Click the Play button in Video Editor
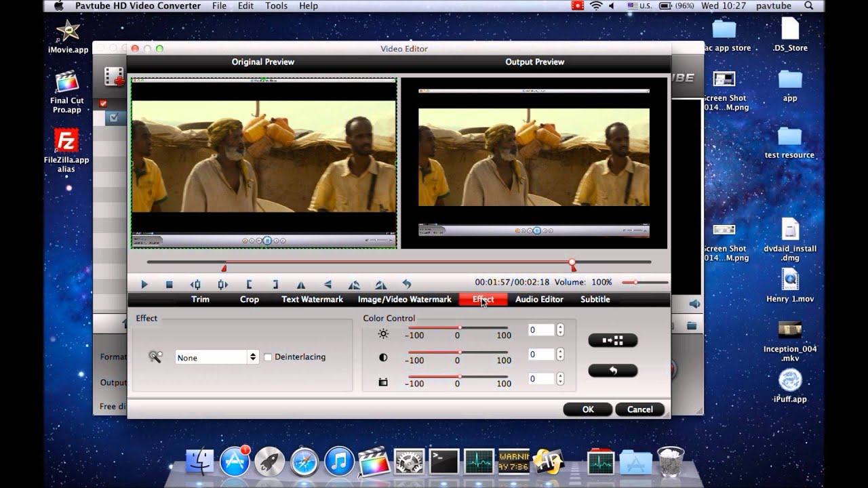This screenshot has height=488, width=868. tap(144, 285)
